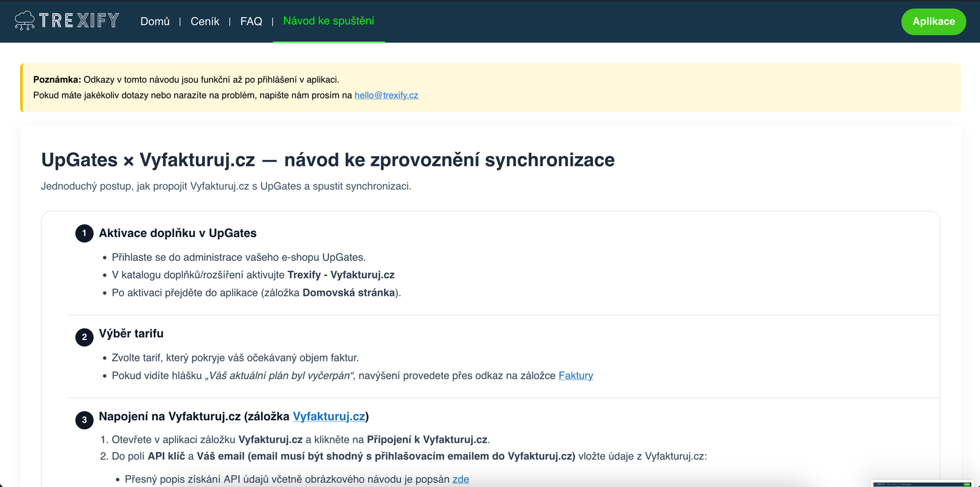This screenshot has width=980, height=487.
Task: Open the Ceník navigation item
Action: [205, 21]
